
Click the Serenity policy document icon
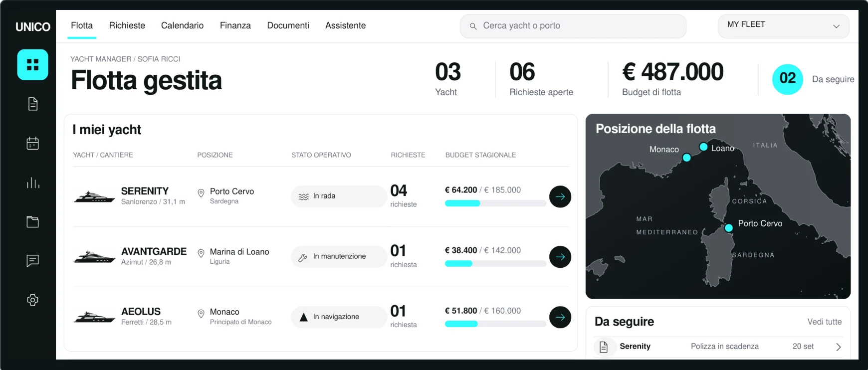point(604,347)
